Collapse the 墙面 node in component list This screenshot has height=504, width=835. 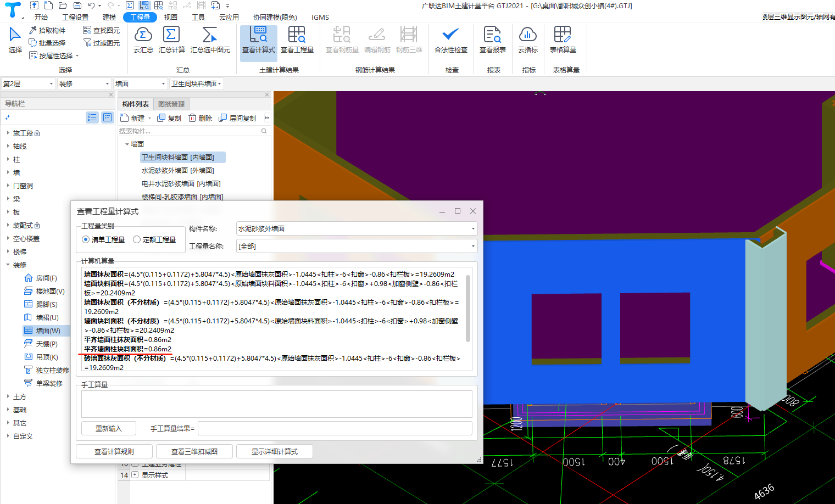pos(127,144)
